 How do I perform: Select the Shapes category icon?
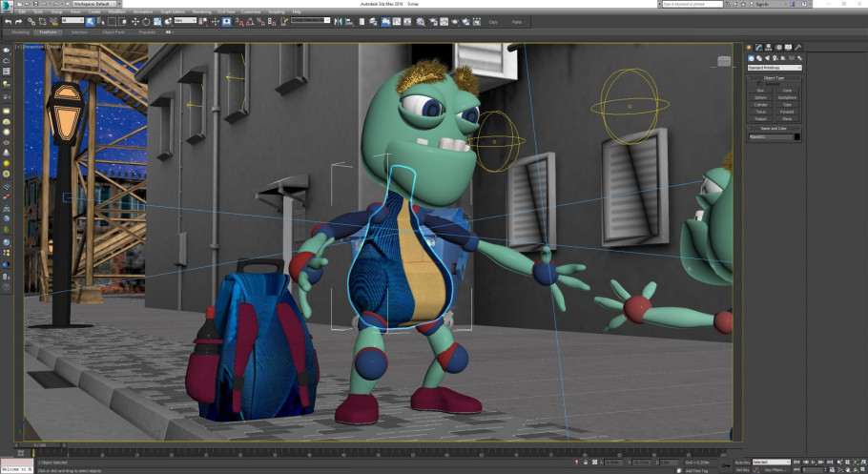[x=759, y=58]
